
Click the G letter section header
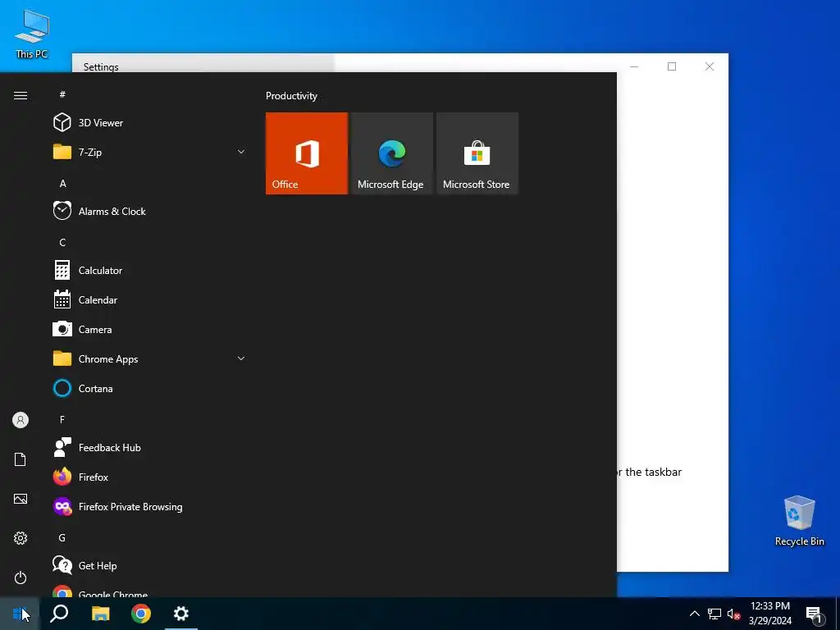62,538
